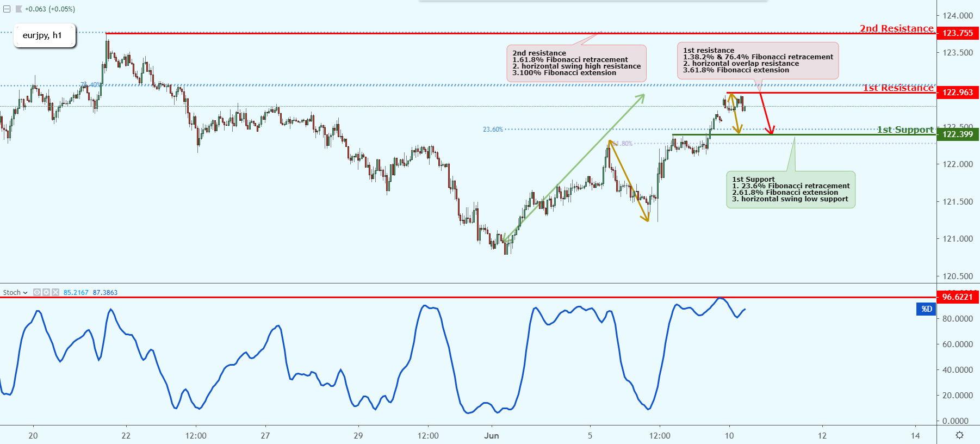The height and width of the screenshot is (444, 980).
Task: Click 40.0000 on the stochastic axis
Action: click(x=958, y=370)
